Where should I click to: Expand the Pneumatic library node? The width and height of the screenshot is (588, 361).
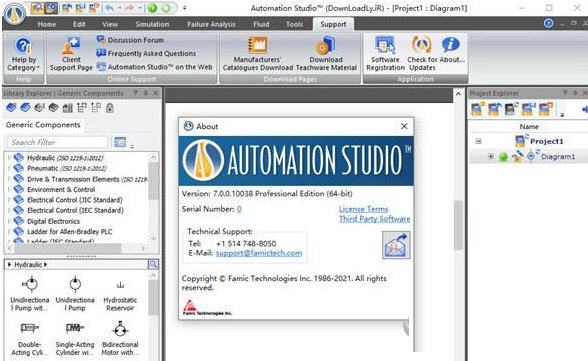[9, 168]
